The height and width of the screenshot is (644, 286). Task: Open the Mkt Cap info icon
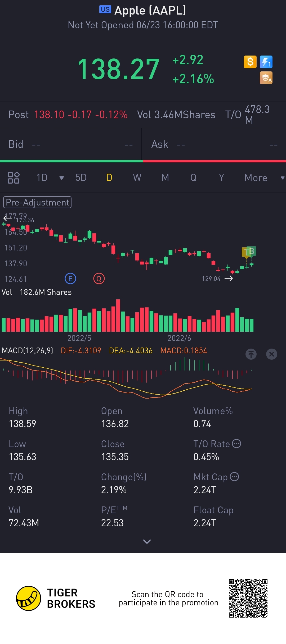[234, 477]
